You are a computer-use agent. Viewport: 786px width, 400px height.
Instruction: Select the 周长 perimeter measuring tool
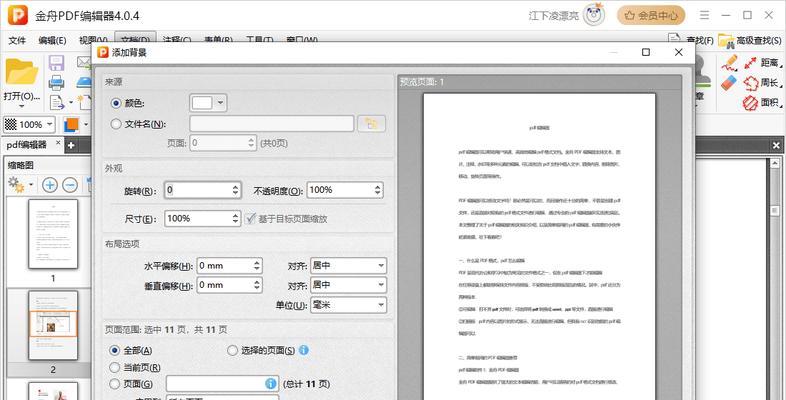tap(763, 83)
